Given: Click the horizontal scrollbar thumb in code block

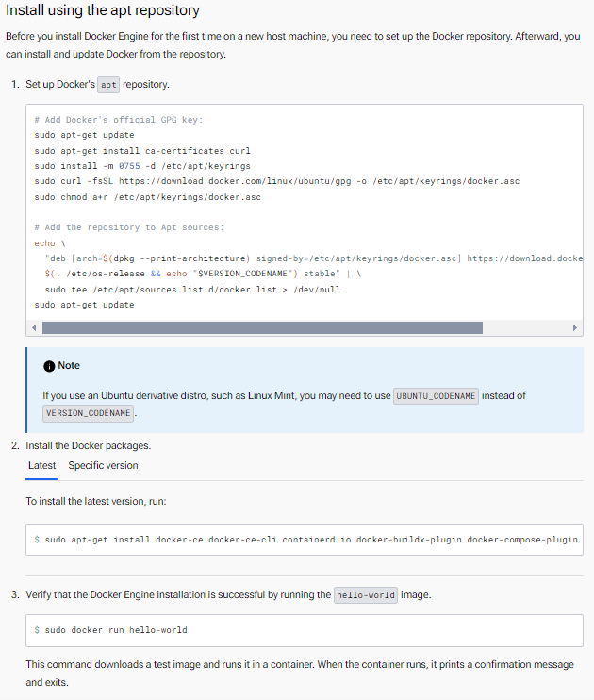Looking at the screenshot, I should (x=262, y=328).
